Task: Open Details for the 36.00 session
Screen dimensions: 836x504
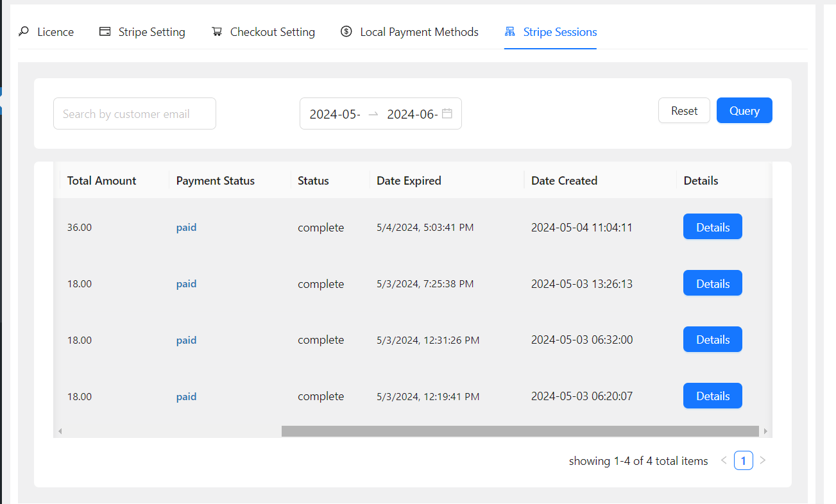Action: click(x=712, y=227)
